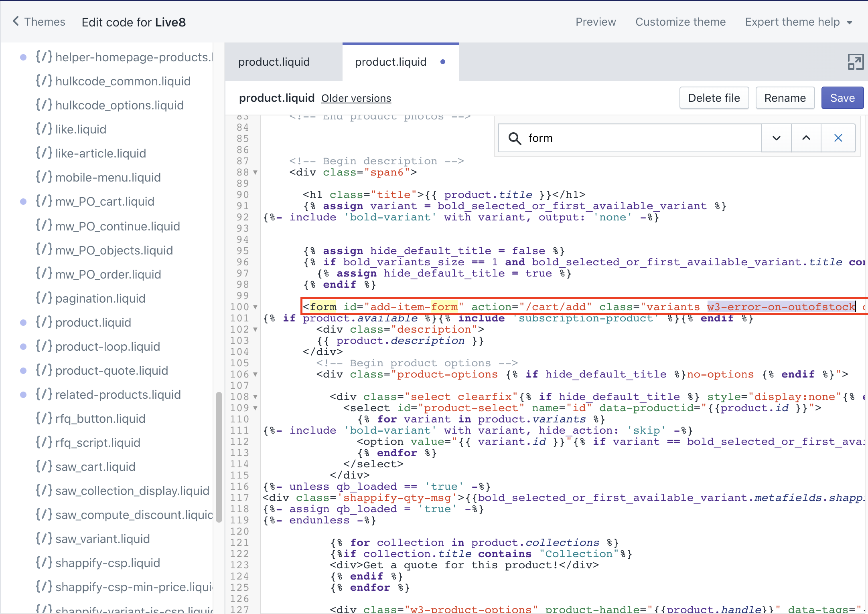This screenshot has width=868, height=614.
Task: Click the 'Begin description' comment line
Action: [376, 161]
